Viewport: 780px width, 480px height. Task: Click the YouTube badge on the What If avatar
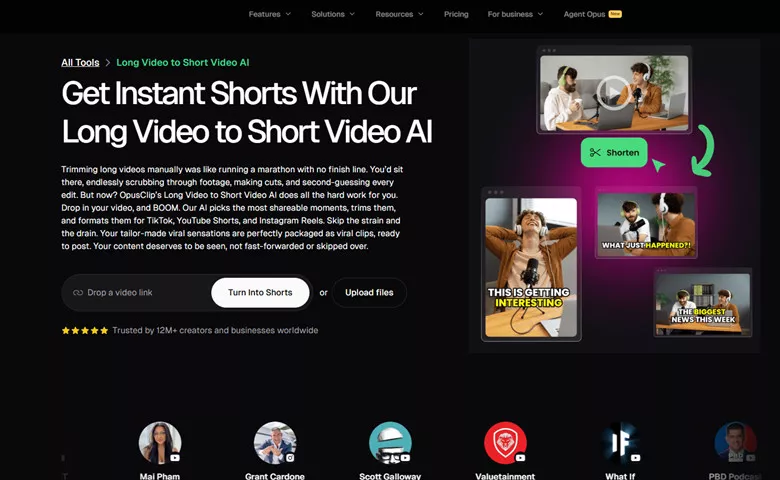[636, 458]
